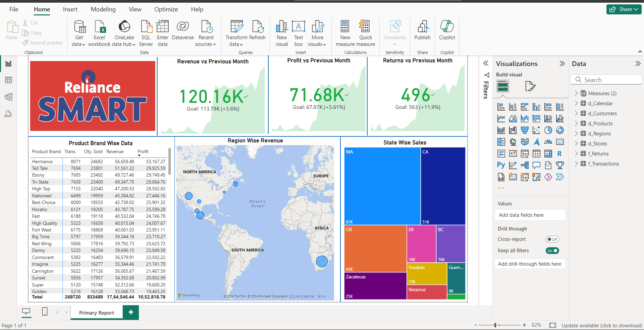
Task: Select the Power Apps visual
Action: pos(548,177)
